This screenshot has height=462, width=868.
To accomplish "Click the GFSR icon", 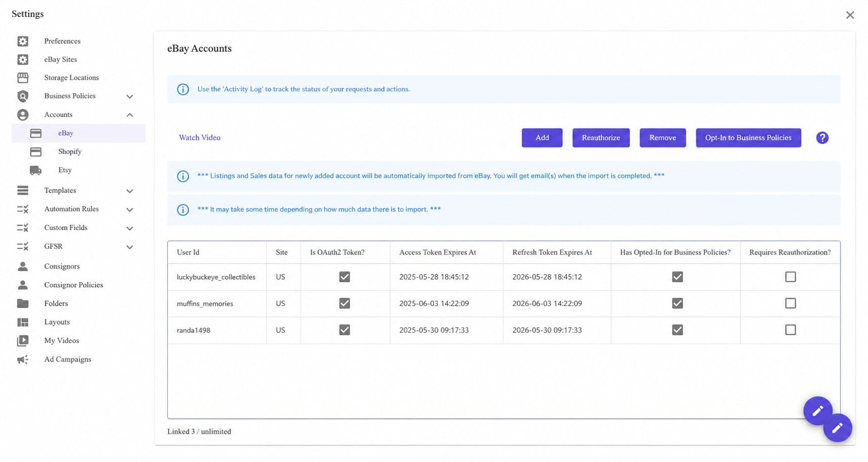I will point(23,246).
